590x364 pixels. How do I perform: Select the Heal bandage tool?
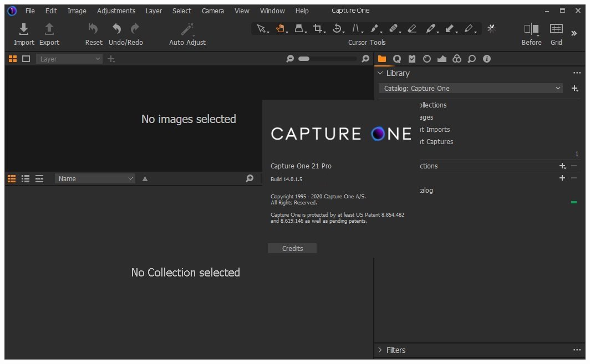[393, 29]
